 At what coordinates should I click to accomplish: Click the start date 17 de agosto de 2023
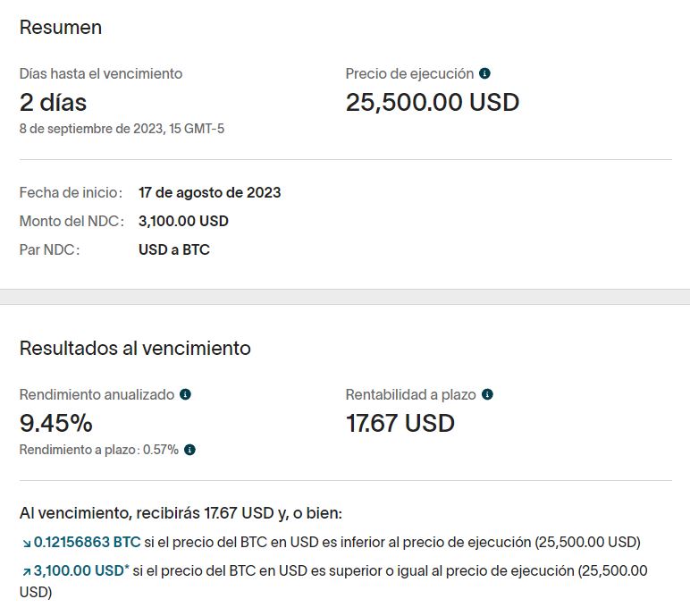coord(209,193)
